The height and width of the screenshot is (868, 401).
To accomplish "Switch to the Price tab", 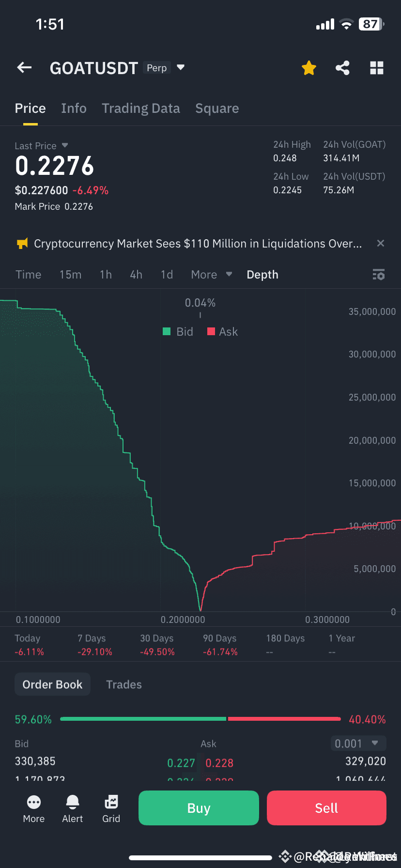I will point(30,108).
